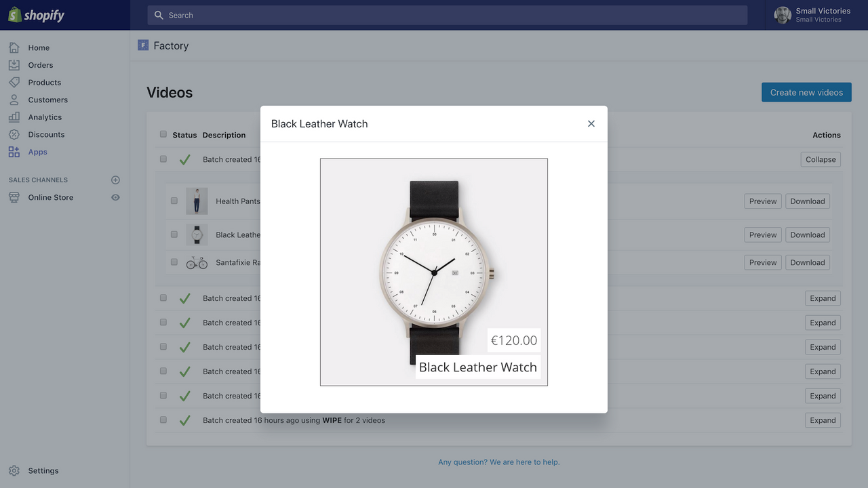Click the Orders icon in sidebar
868x488 pixels.
[x=14, y=65]
